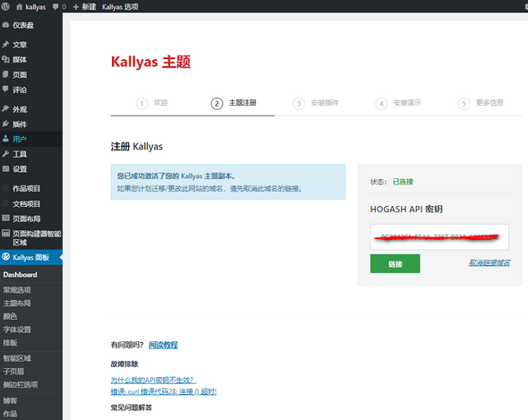Click the 用户 person icon
This screenshot has height=420, width=528.
[x=5, y=139]
